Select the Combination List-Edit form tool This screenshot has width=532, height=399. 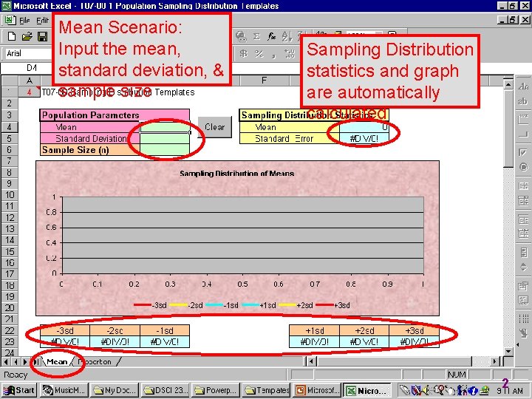(523, 219)
